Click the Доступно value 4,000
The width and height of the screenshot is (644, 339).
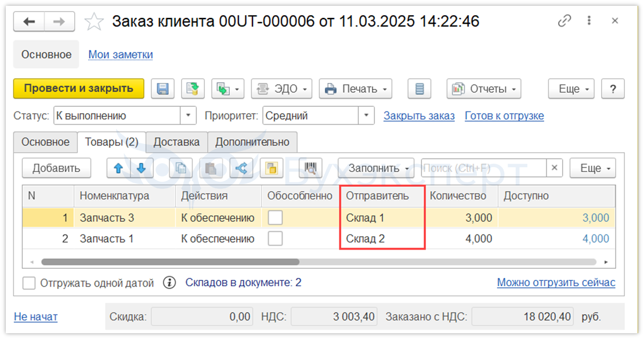point(595,239)
